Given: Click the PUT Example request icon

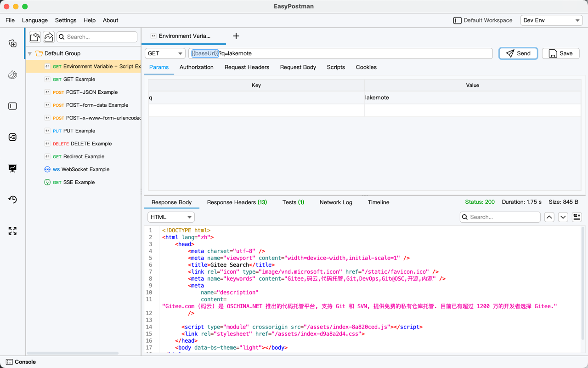Looking at the screenshot, I should 47,131.
